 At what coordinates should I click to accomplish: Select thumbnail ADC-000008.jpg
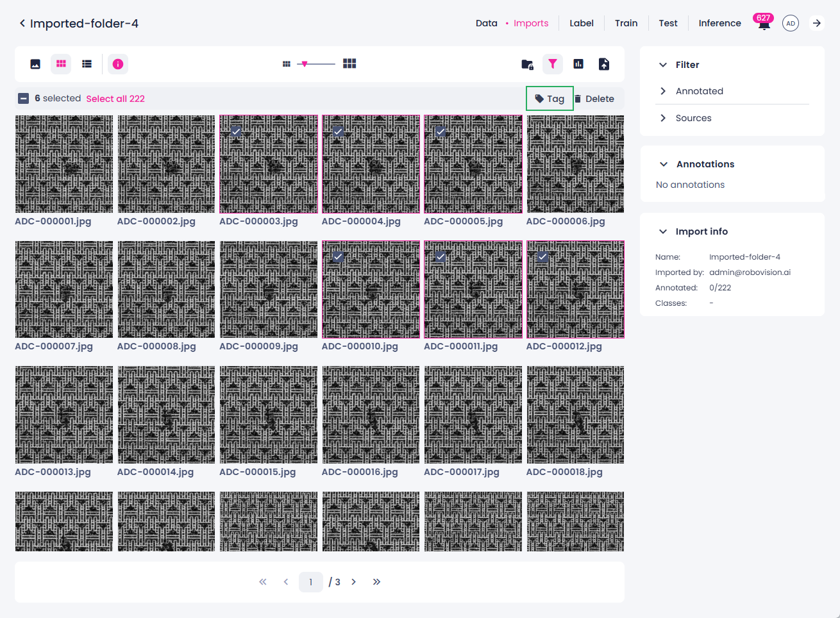166,289
